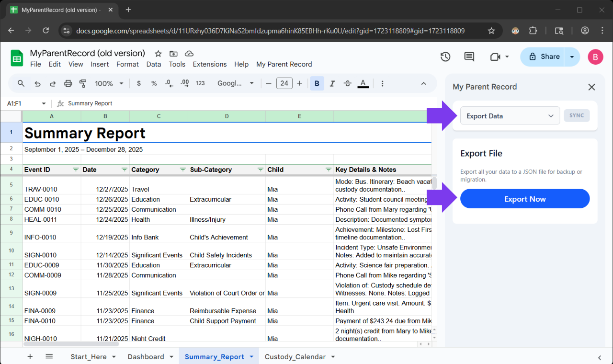Reload the page in Chrome

click(46, 31)
